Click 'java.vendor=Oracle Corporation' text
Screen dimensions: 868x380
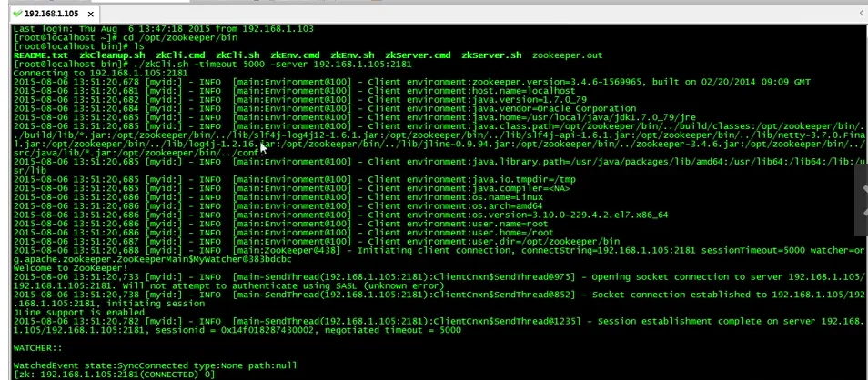pos(553,108)
